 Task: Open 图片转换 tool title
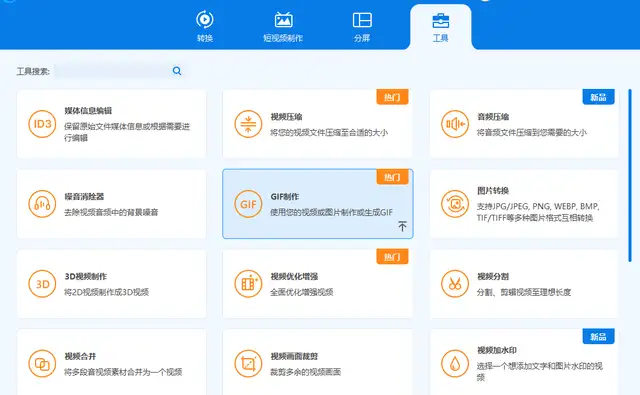pyautogui.click(x=493, y=191)
